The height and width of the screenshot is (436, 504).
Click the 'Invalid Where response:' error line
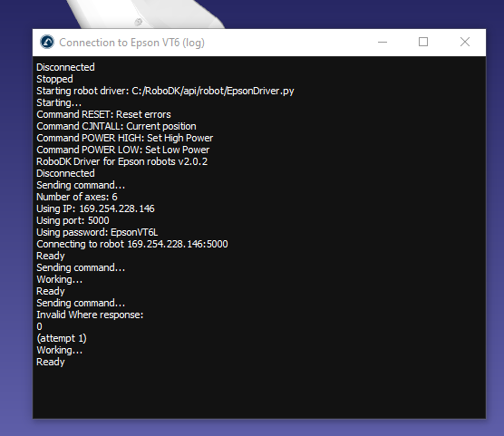(x=90, y=315)
